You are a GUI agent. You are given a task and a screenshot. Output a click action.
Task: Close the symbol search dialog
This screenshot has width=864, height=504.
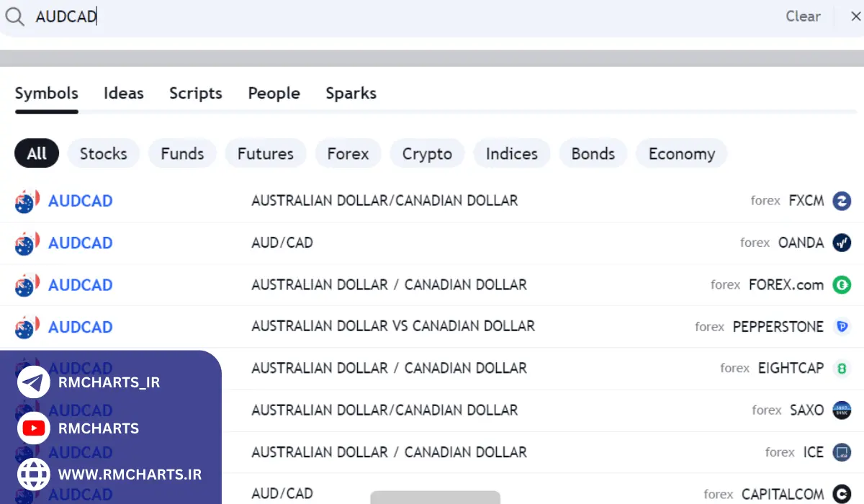pos(855,17)
